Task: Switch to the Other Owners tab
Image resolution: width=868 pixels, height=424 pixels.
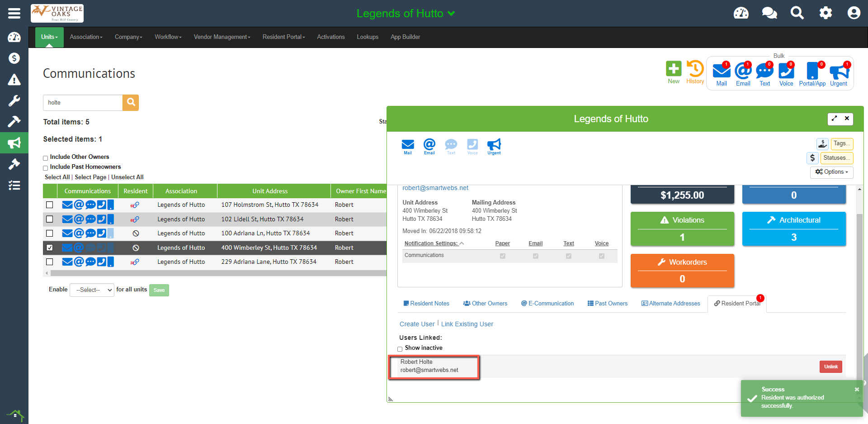Action: coord(485,304)
